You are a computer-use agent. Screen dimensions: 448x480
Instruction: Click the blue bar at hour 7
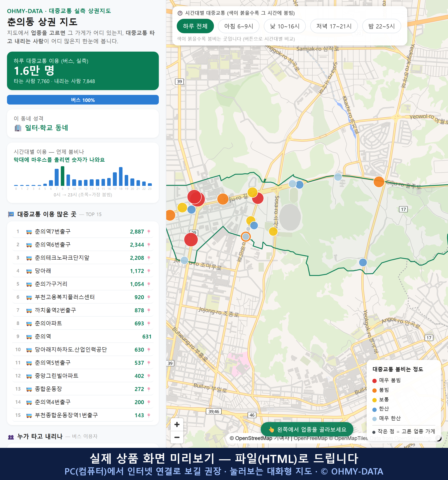[x=57, y=177]
